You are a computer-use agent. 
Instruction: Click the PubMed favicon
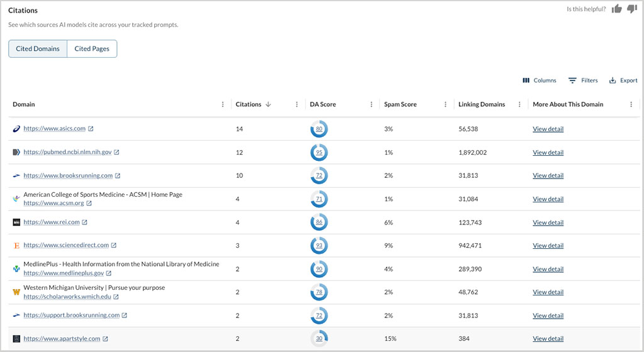click(16, 152)
